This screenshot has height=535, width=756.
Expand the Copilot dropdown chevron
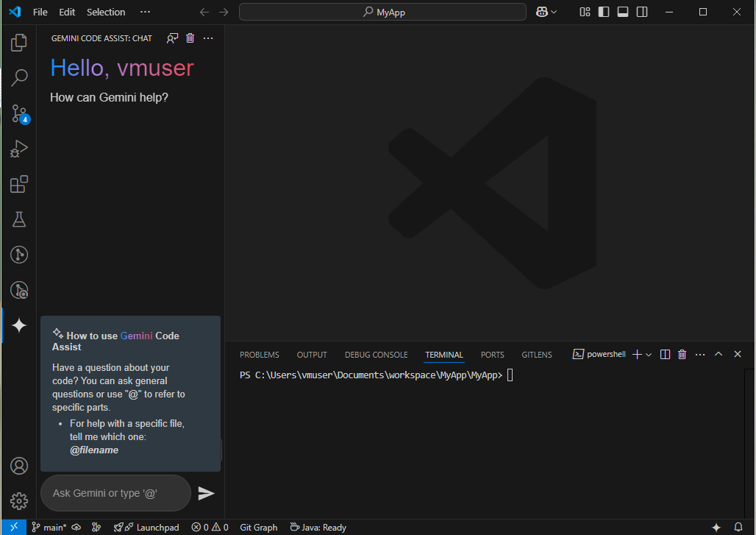pyautogui.click(x=554, y=12)
